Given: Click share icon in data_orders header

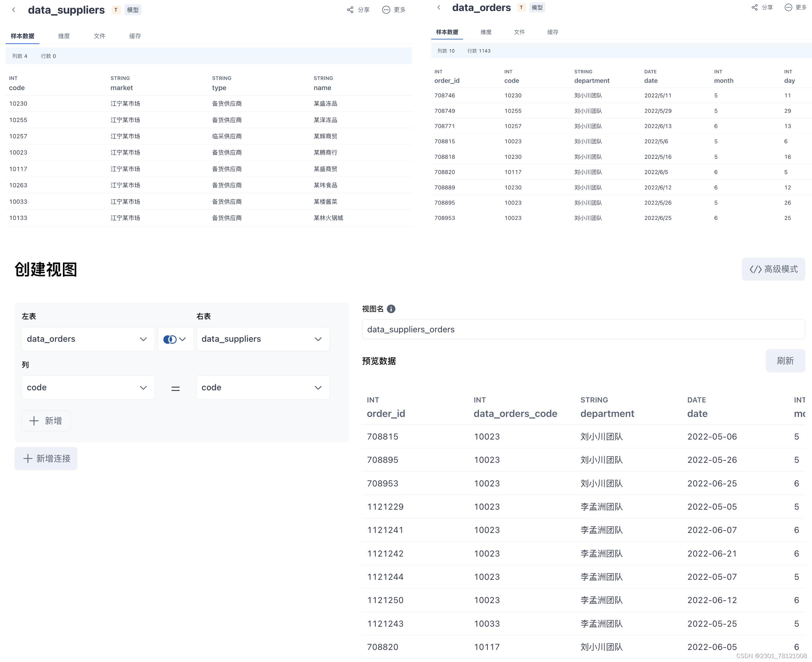Looking at the screenshot, I should coord(754,7).
